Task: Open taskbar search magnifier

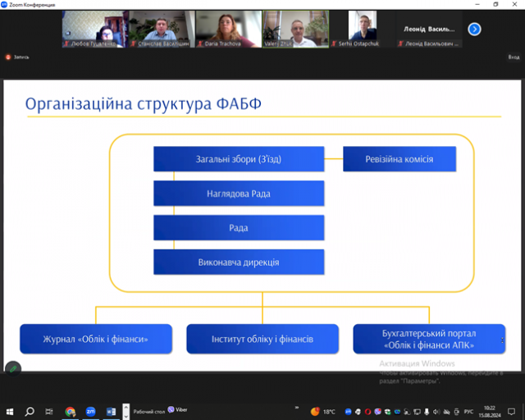Action: coord(30,411)
